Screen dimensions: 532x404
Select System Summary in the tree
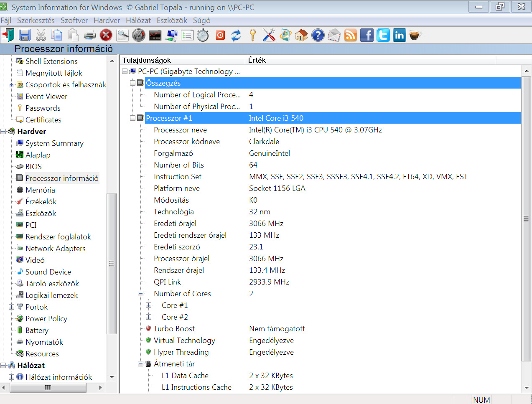point(54,143)
